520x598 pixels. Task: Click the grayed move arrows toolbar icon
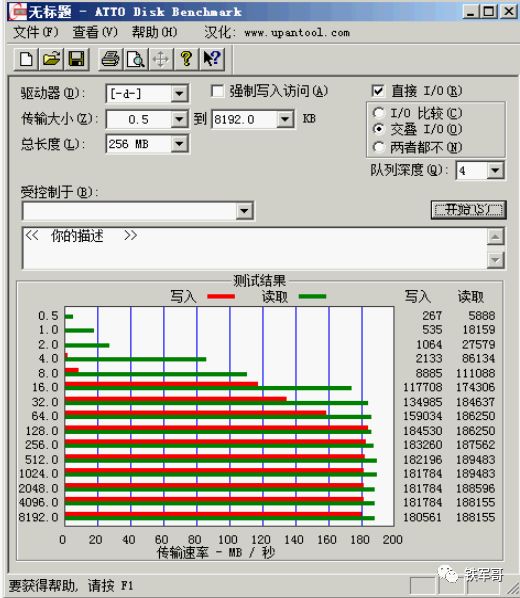[161, 59]
